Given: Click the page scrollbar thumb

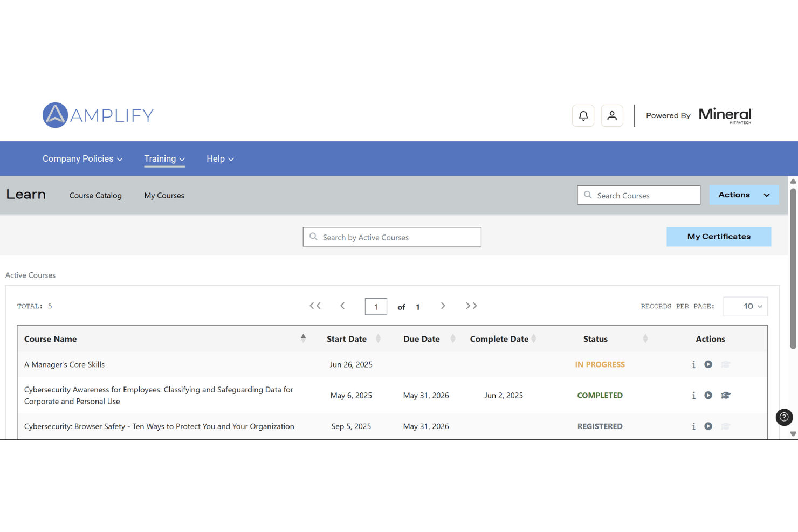Looking at the screenshot, I should (793, 268).
